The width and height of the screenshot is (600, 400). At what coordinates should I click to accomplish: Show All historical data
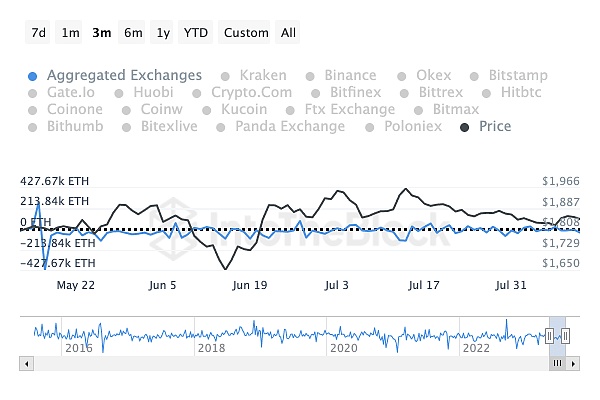[x=288, y=32]
